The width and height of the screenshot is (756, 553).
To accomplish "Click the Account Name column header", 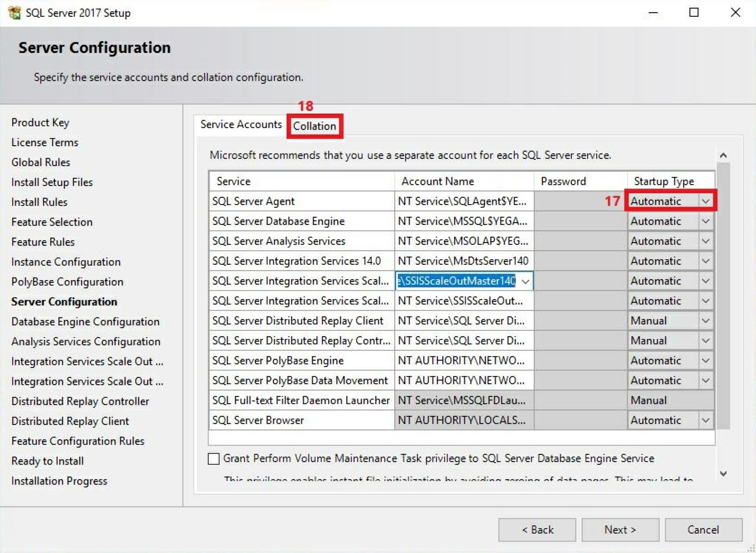I will pyautogui.click(x=464, y=181).
